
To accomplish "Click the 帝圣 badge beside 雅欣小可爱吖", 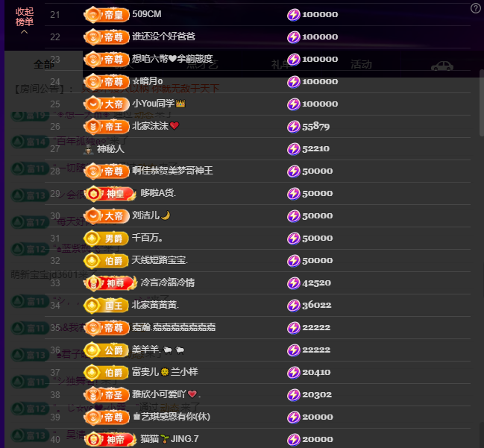I will point(106,394).
